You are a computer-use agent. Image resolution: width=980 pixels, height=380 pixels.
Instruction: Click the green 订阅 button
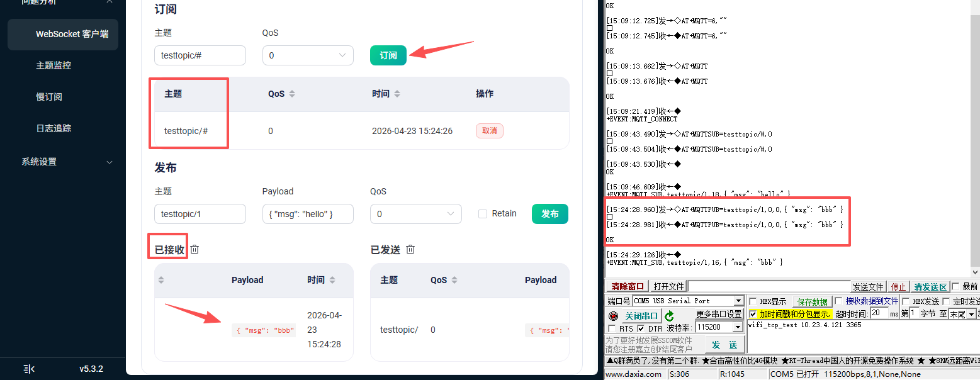(x=388, y=55)
